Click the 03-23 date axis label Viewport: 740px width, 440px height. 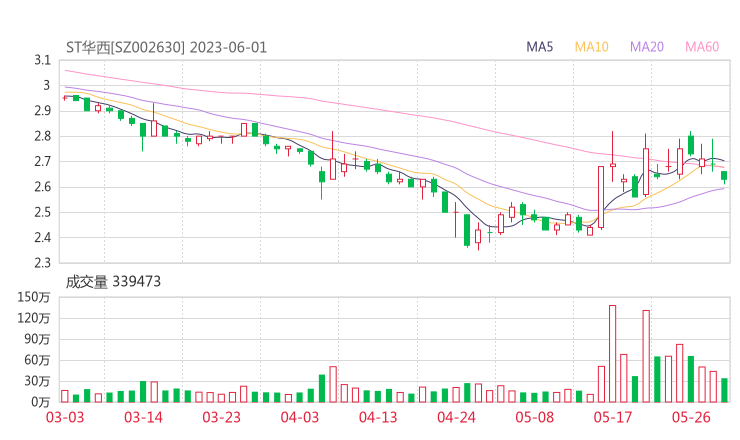(221, 417)
